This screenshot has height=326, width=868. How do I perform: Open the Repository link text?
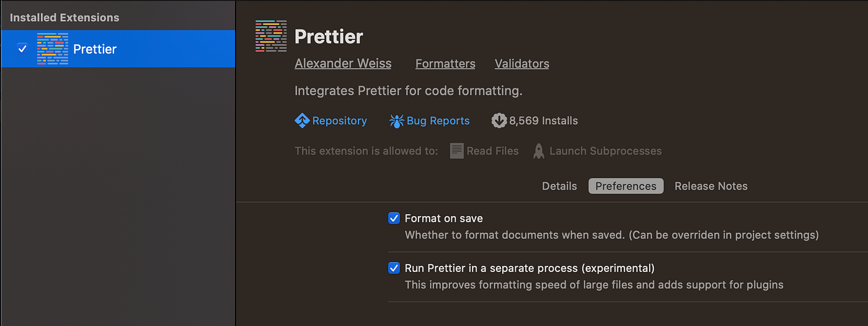[339, 120]
